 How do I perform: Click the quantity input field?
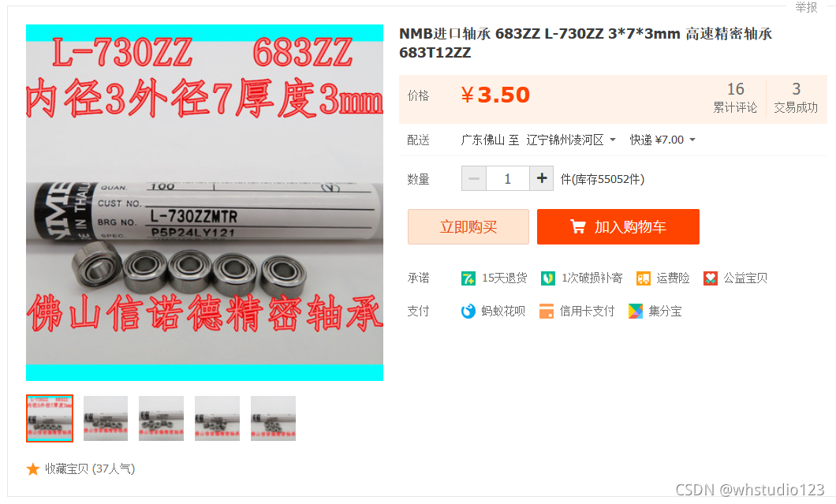click(x=508, y=178)
